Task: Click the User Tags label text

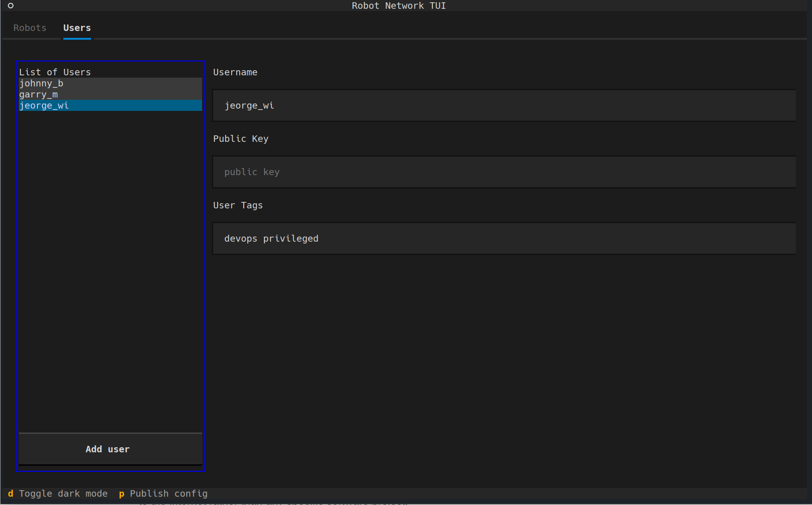Action: pos(238,205)
